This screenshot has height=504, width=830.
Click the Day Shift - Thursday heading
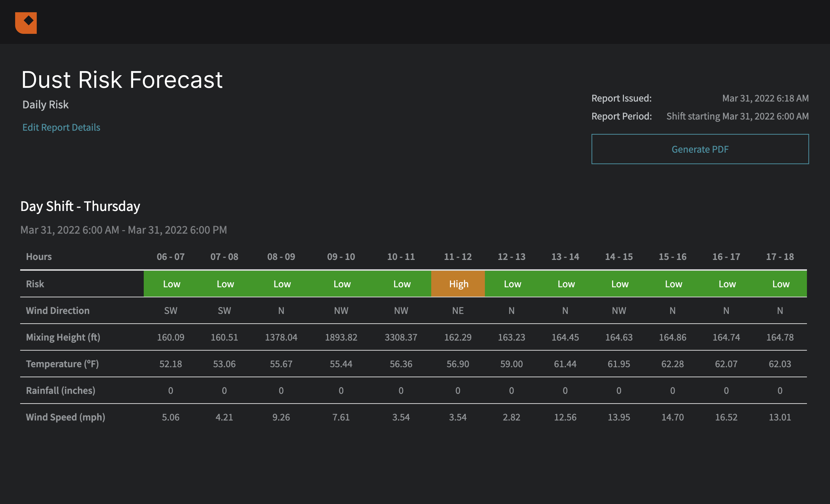pyautogui.click(x=80, y=206)
